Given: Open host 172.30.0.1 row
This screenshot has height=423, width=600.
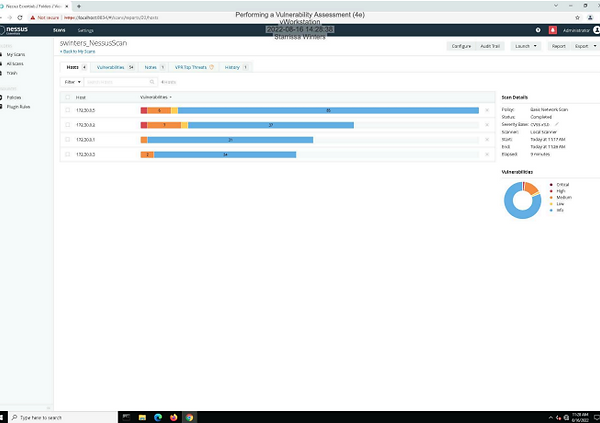Looking at the screenshot, I should [277, 140].
